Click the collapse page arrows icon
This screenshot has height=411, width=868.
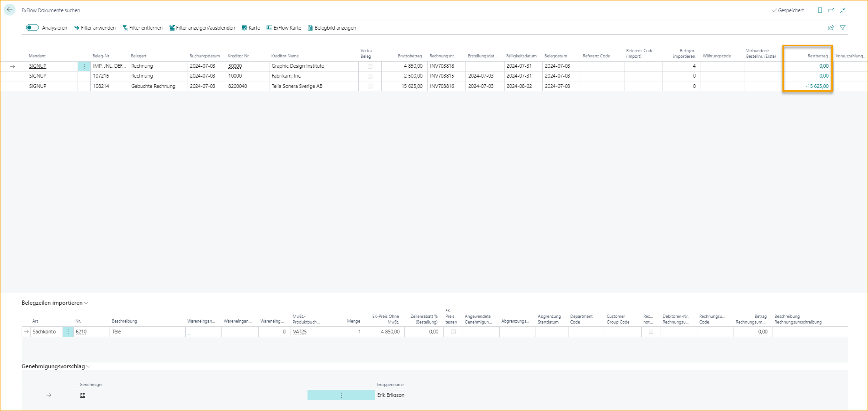843,10
